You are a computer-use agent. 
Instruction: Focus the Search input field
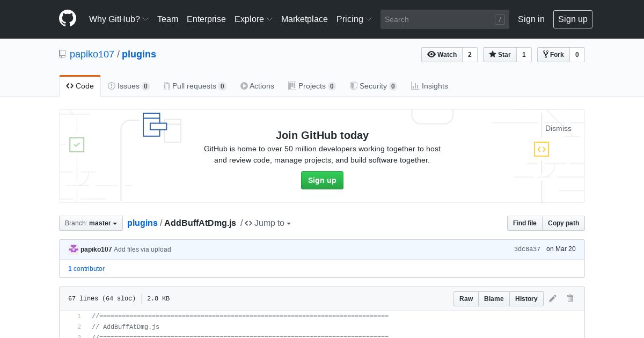445,19
